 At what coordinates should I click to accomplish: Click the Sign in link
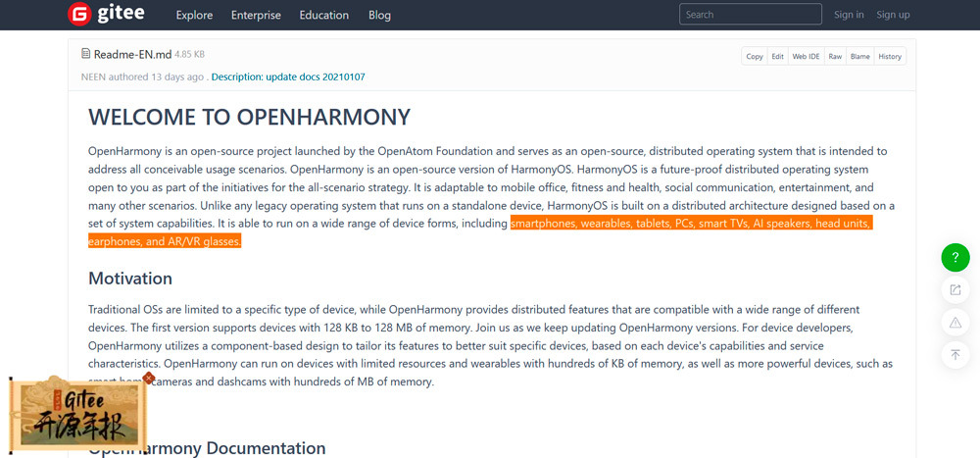(849, 15)
